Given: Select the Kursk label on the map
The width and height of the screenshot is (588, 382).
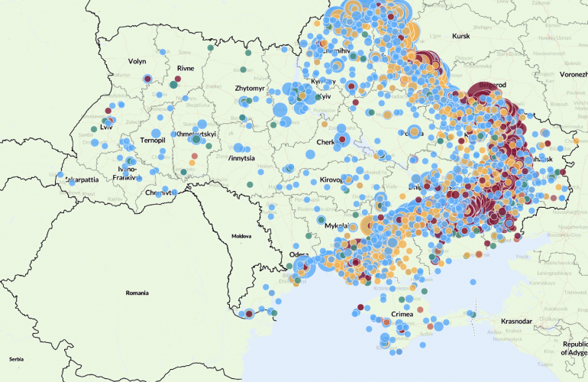Looking at the screenshot, I should click(x=460, y=35).
